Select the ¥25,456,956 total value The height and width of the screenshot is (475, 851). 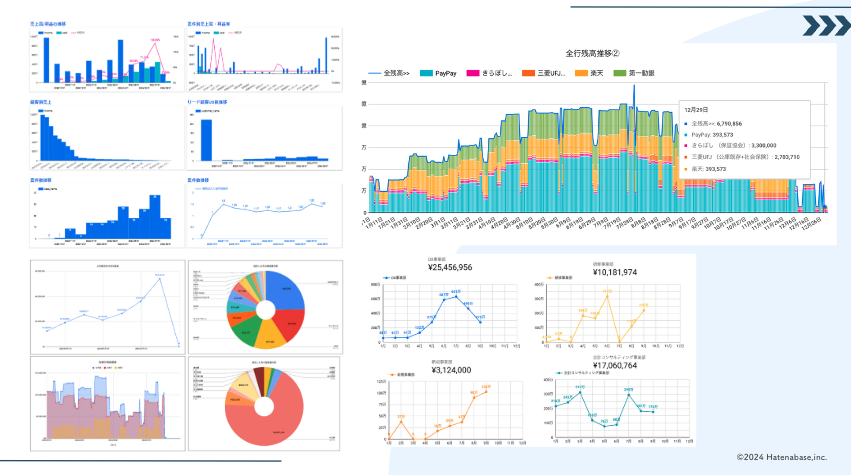click(x=450, y=267)
